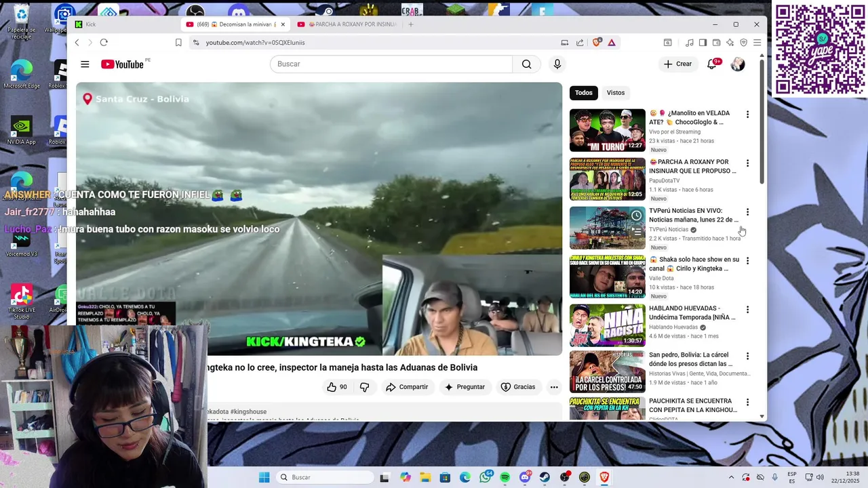Open a new browser tab
868x488 pixels.
point(411,24)
